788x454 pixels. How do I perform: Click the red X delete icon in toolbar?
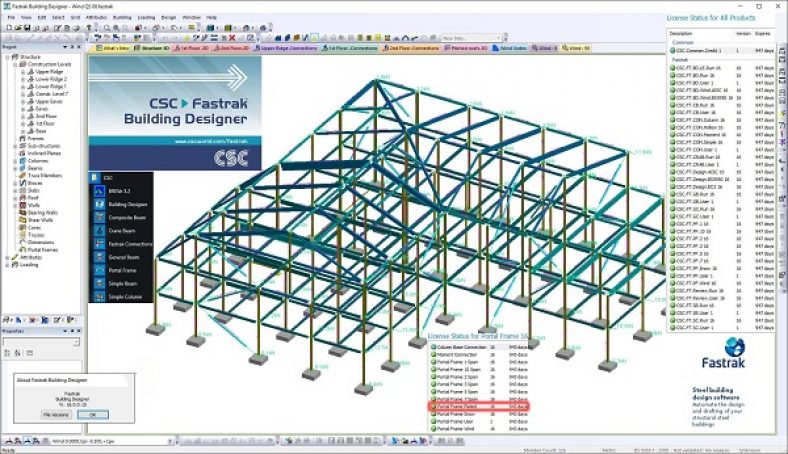click(x=232, y=38)
